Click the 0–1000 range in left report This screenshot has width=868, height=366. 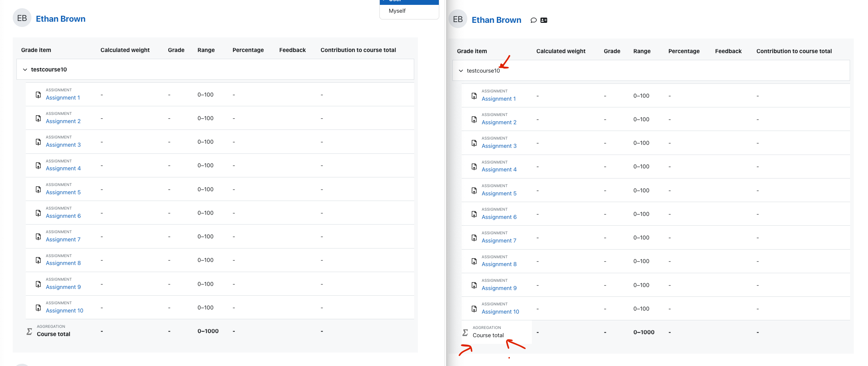(x=208, y=331)
